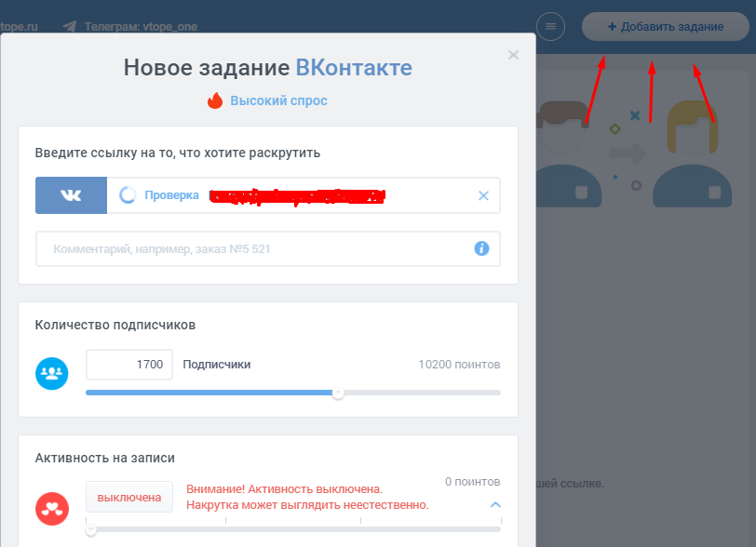Click the 10200 поинтов text

coord(459,365)
